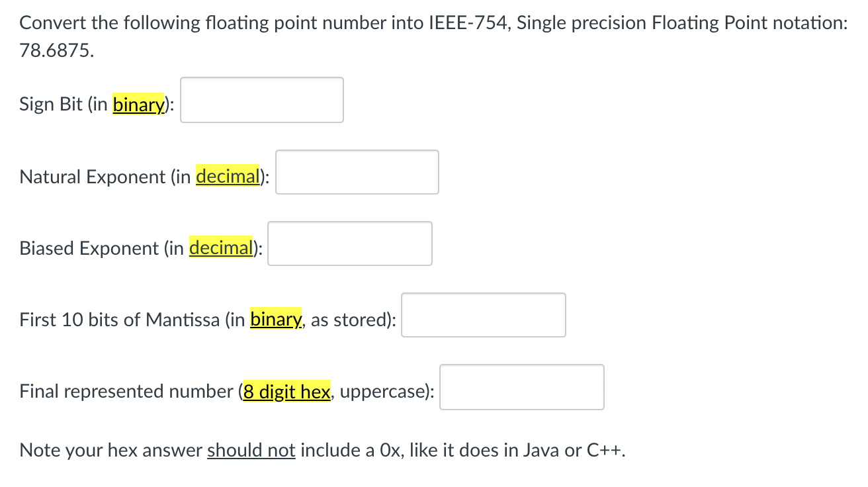Image resolution: width=868 pixels, height=487 pixels.
Task: Click the word uppercase in the hex label
Action: point(384,392)
